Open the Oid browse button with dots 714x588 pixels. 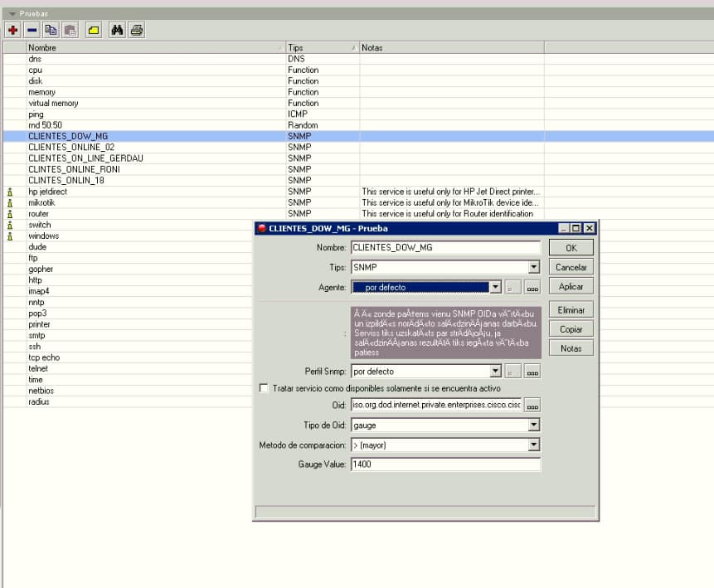pos(532,406)
